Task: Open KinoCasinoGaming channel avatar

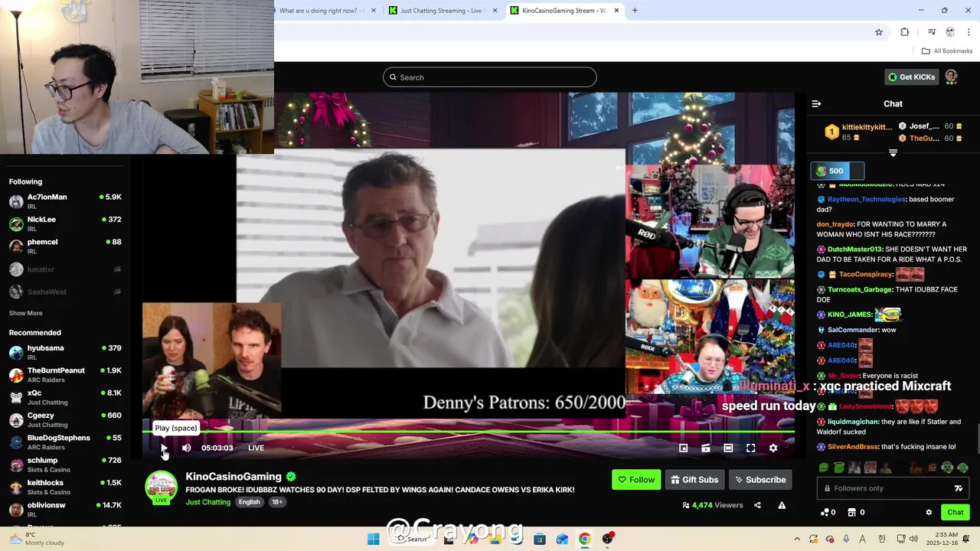Action: [x=161, y=487]
